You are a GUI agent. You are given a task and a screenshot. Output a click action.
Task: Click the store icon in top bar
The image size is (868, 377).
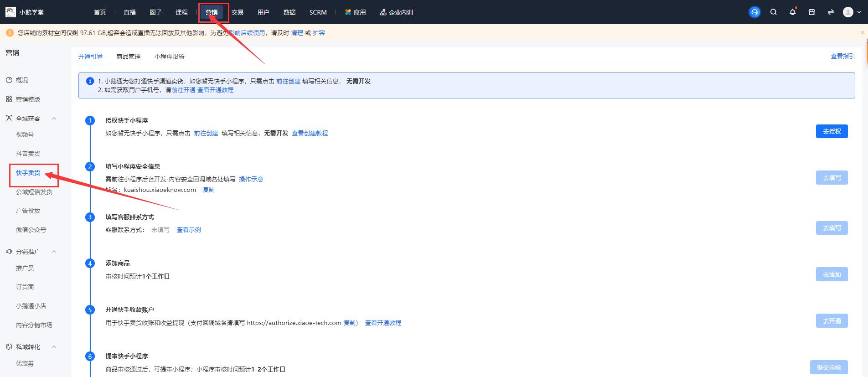(x=811, y=12)
